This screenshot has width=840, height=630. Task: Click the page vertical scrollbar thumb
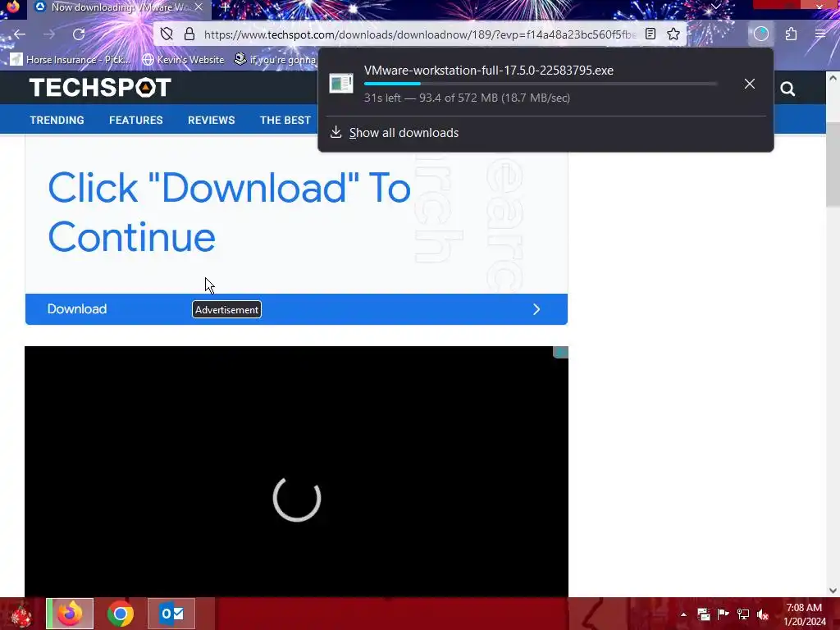click(x=833, y=164)
